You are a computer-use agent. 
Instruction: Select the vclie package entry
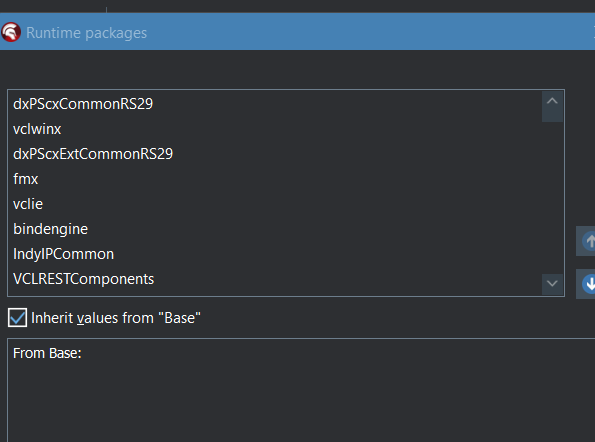point(28,204)
